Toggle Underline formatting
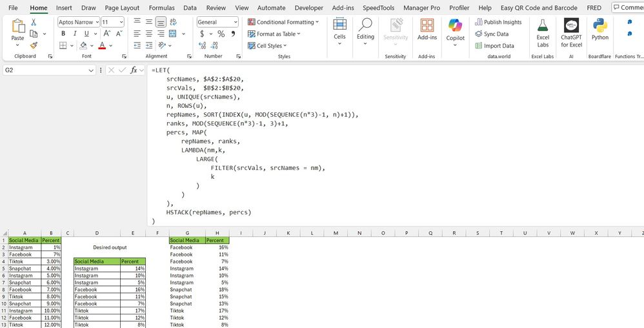This screenshot has width=644, height=328. pyautogui.click(x=86, y=34)
